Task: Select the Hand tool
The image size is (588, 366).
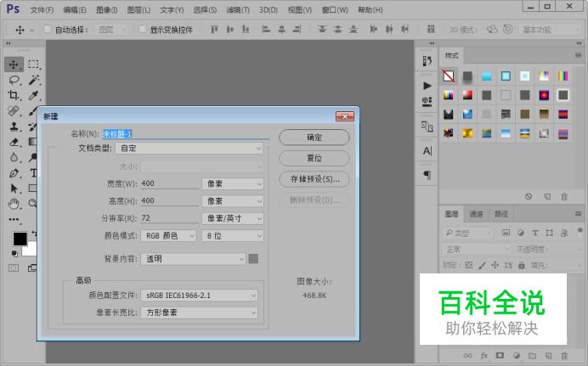Action: [14, 204]
